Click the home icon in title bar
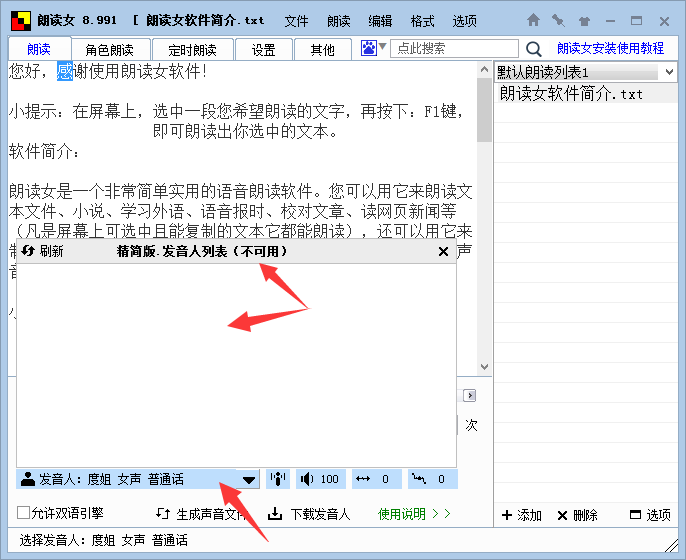686x560 pixels. pyautogui.click(x=533, y=20)
